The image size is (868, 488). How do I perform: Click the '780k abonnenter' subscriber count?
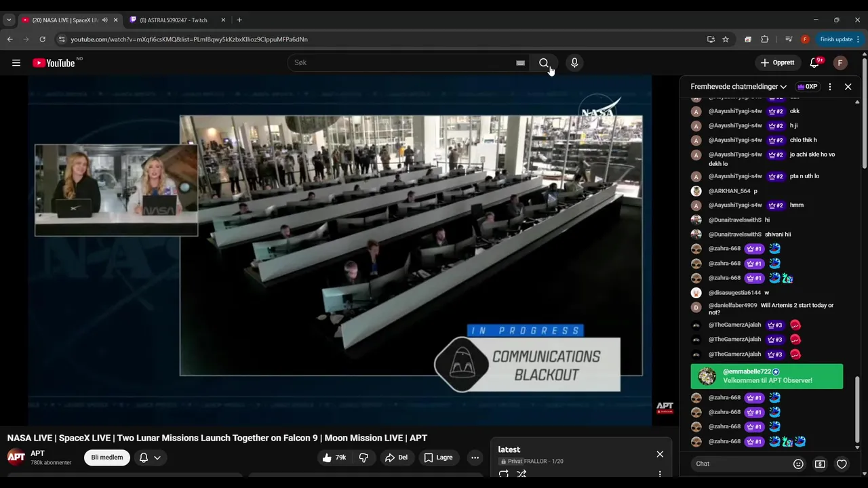[x=51, y=463]
